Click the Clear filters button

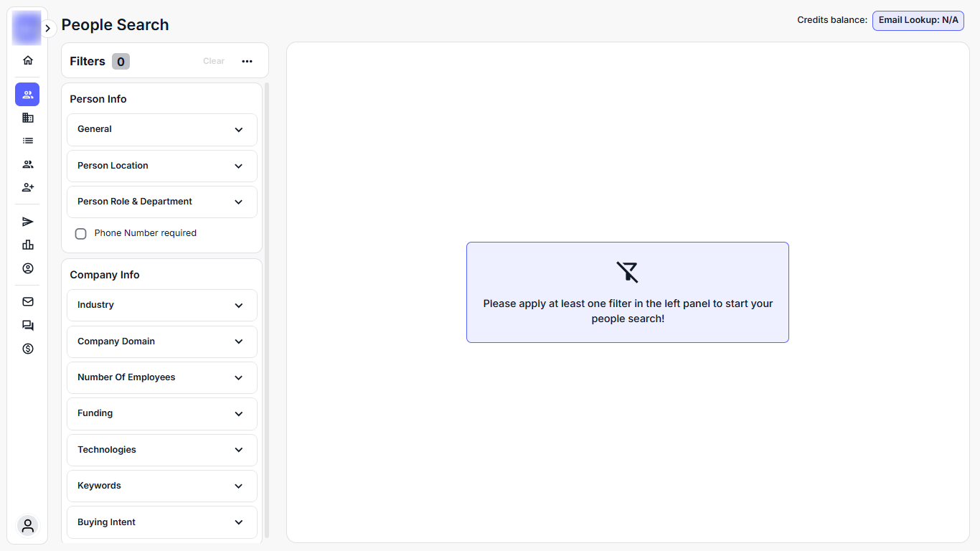coord(214,62)
